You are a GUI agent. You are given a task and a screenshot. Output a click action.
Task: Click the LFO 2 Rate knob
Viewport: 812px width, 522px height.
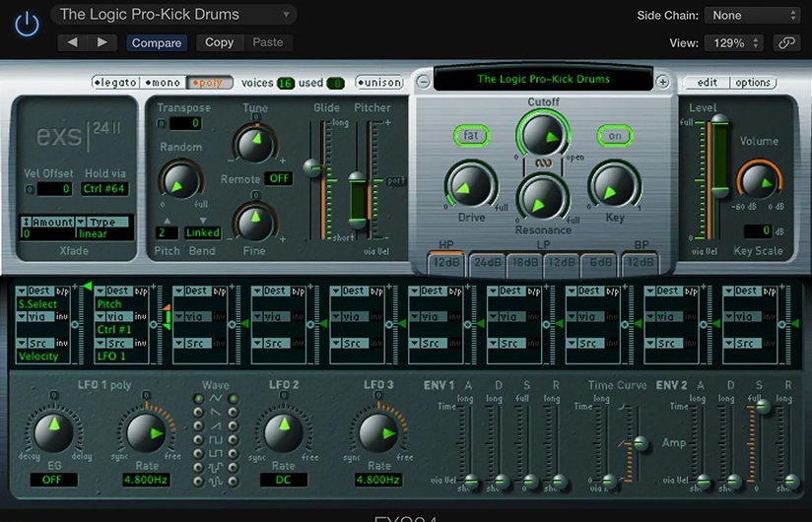click(283, 432)
